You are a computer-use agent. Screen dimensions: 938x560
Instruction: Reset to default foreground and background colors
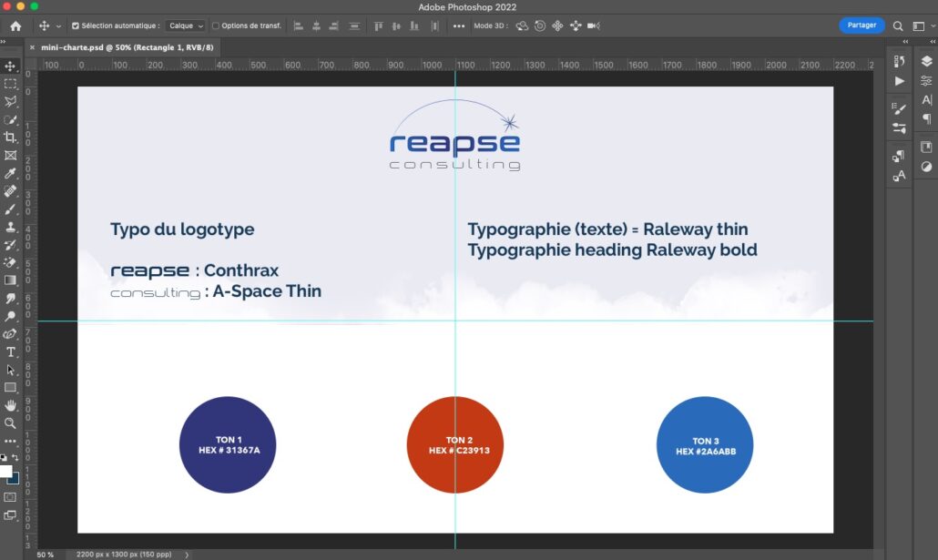4,458
